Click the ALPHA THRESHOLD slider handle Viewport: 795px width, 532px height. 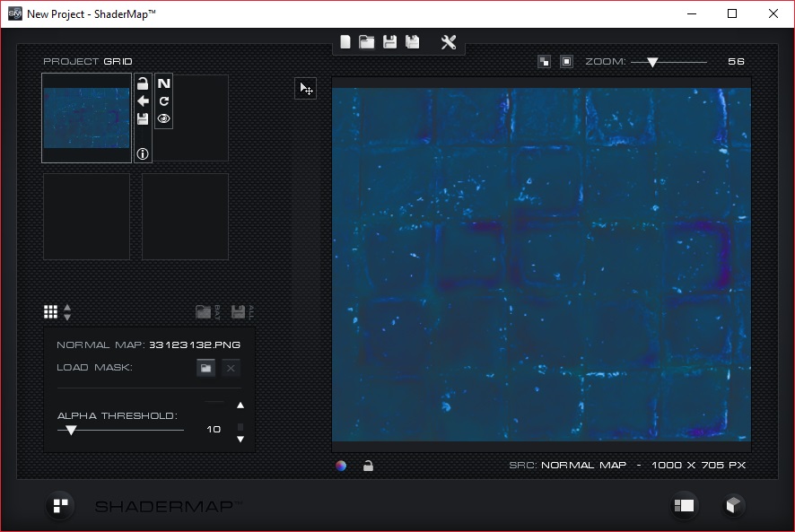71,430
